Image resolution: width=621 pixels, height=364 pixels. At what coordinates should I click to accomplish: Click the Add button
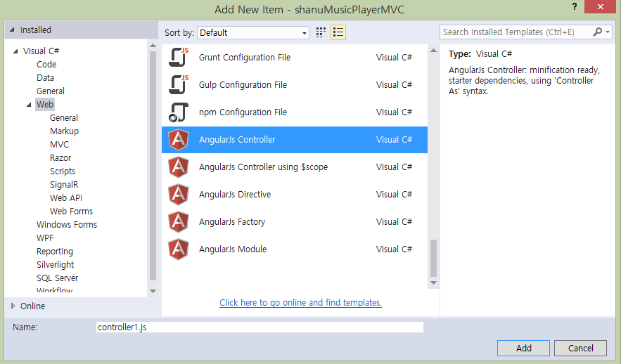[523, 348]
